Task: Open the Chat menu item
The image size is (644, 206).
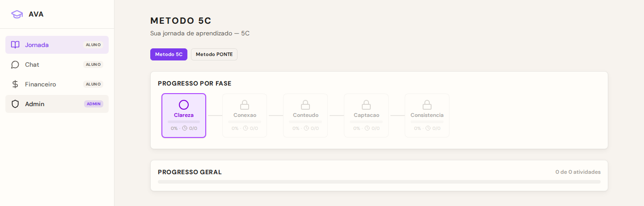Action: click(x=57, y=64)
